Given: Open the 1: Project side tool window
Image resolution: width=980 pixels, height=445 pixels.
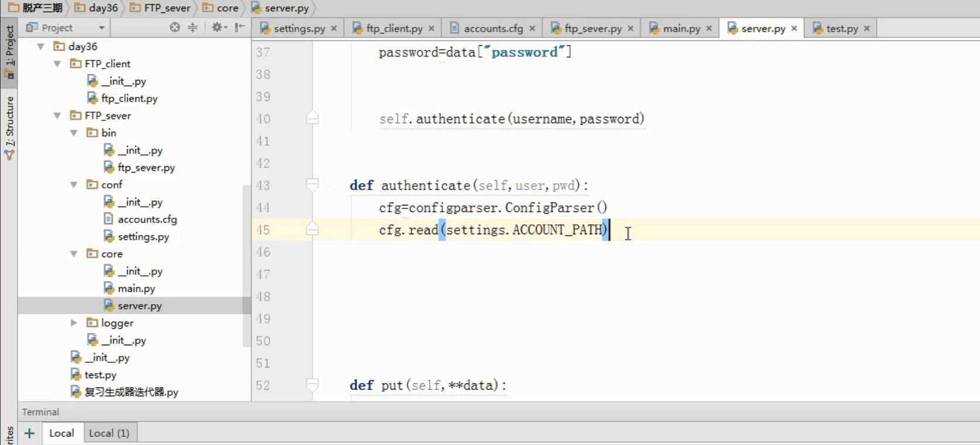Looking at the screenshot, I should tap(9, 52).
